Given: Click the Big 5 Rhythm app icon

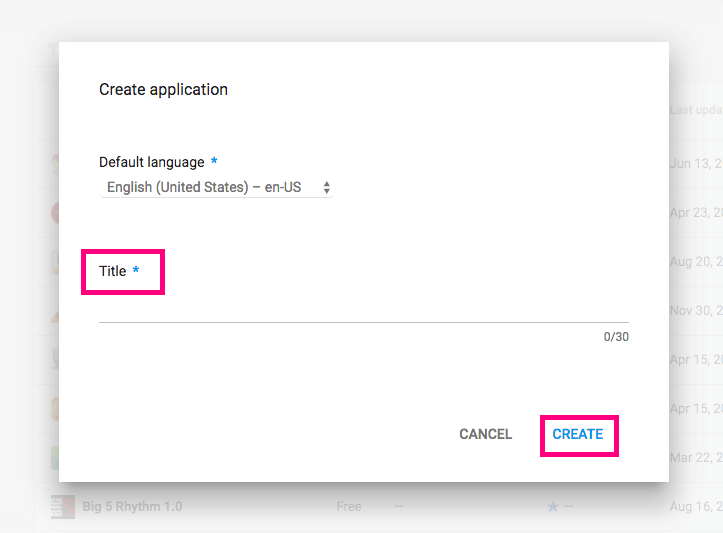Looking at the screenshot, I should [62, 506].
